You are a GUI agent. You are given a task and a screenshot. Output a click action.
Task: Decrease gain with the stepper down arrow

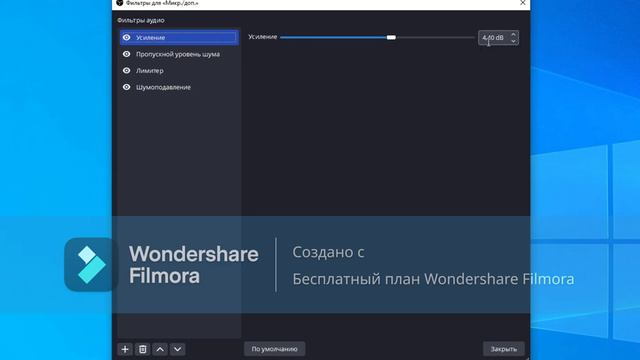pyautogui.click(x=513, y=41)
